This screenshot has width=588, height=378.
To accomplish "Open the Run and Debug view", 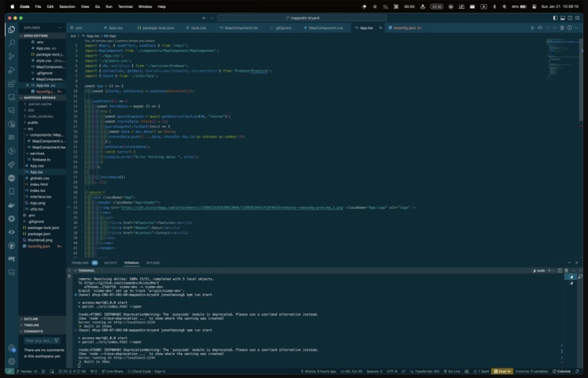I will [12, 70].
